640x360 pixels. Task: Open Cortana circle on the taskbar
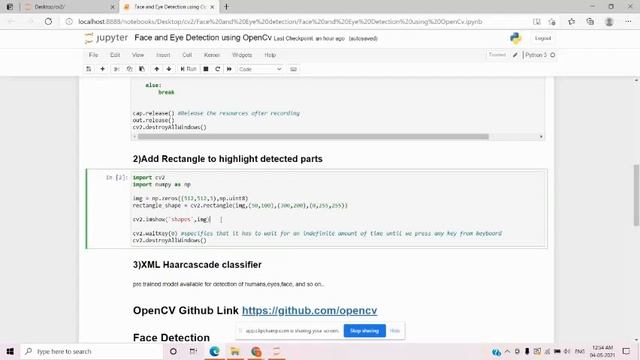coord(173,351)
